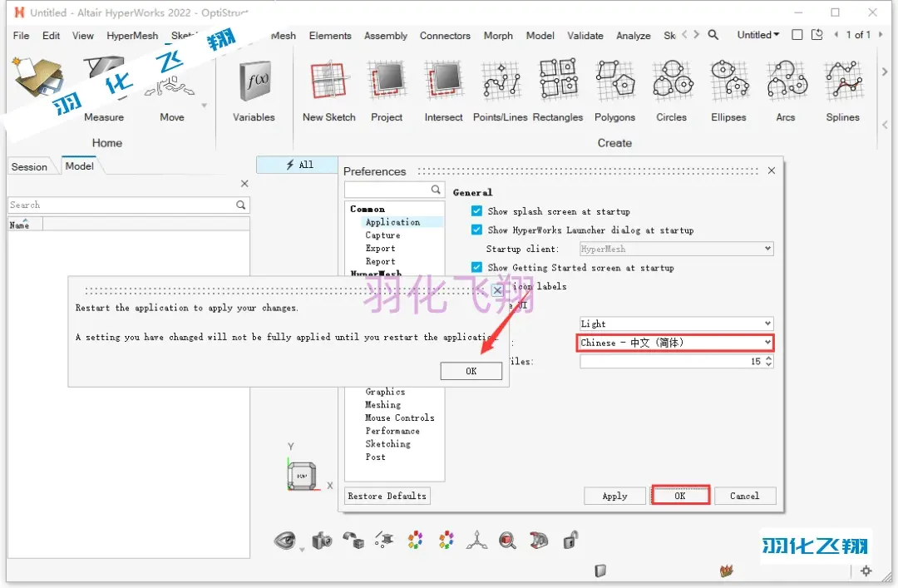This screenshot has height=588, width=898.
Task: Open the Edit menu
Action: click(51, 36)
